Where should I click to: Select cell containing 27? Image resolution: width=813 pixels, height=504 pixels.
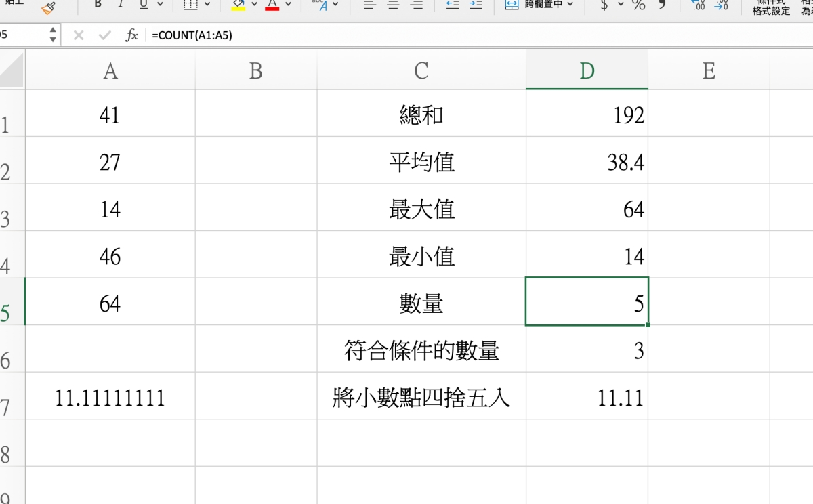[110, 161]
